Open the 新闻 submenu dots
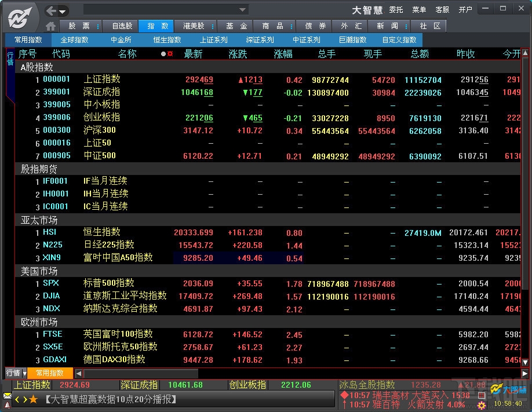532x412 pixels. (406, 26)
